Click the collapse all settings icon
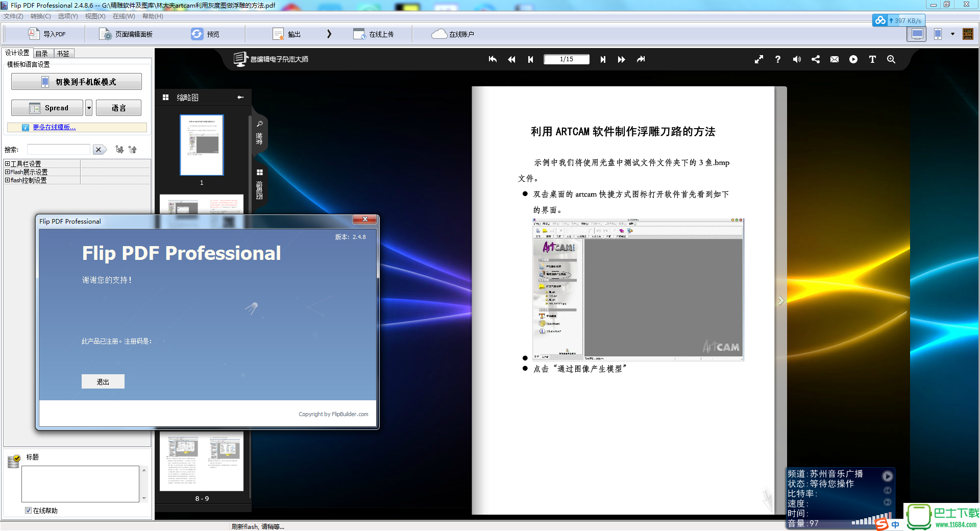Image resolution: width=980 pixels, height=531 pixels. (x=133, y=150)
